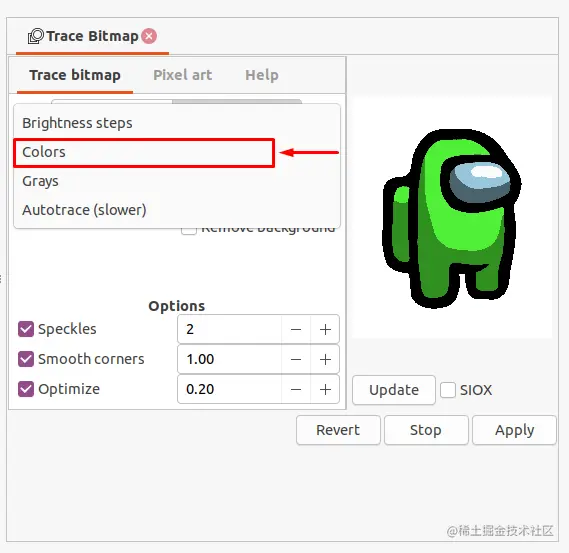Decrease the Speckles value with minus

pyautogui.click(x=296, y=329)
